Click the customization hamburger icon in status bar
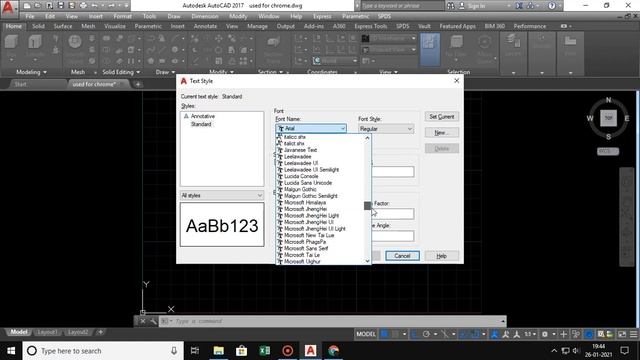Image resolution: width=640 pixels, height=360 pixels. click(x=633, y=334)
